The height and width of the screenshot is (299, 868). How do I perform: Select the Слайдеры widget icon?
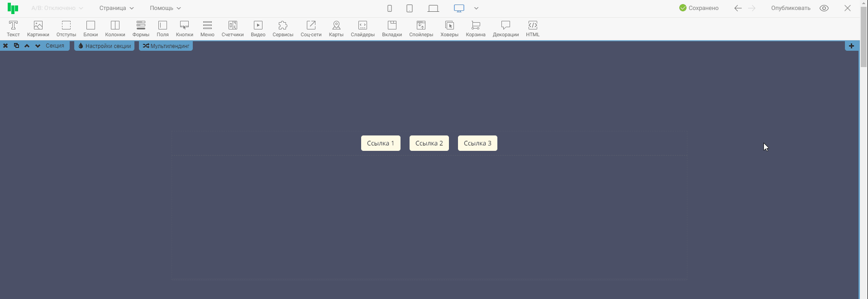coord(362,29)
